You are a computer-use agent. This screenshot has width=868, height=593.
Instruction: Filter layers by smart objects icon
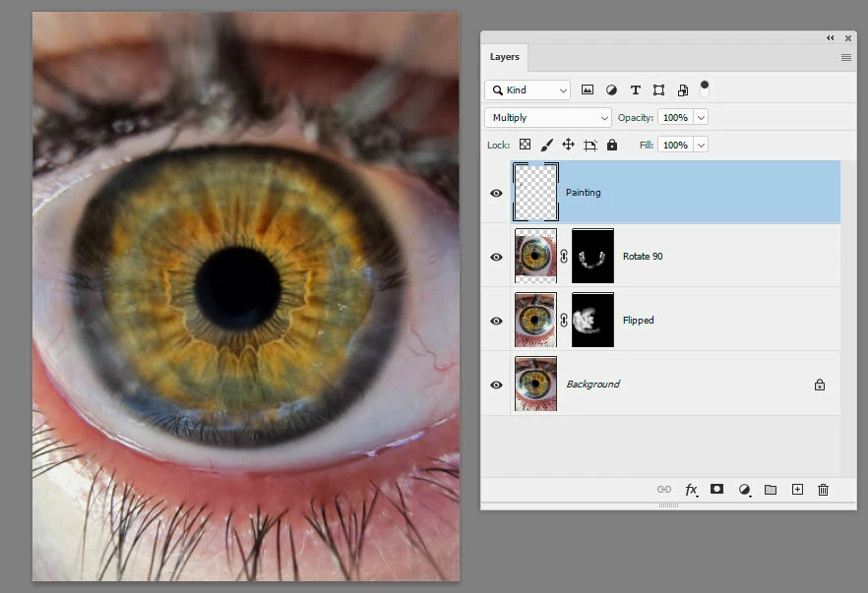click(x=683, y=89)
